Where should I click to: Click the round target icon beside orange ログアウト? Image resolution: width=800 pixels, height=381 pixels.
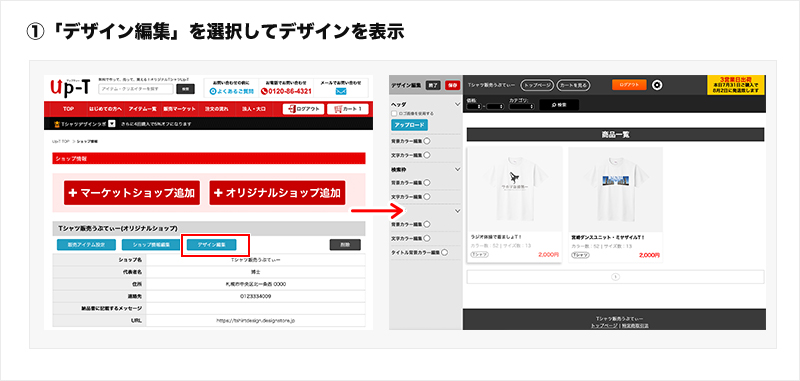click(657, 85)
